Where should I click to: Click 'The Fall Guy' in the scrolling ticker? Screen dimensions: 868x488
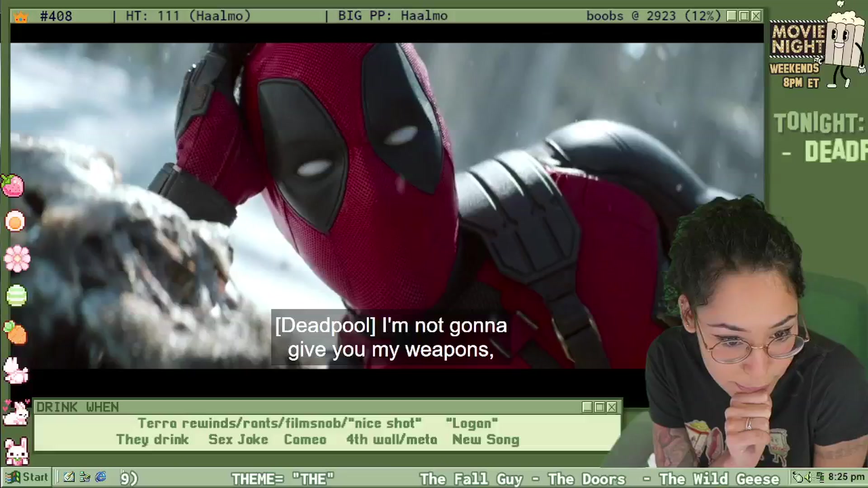[471, 479]
